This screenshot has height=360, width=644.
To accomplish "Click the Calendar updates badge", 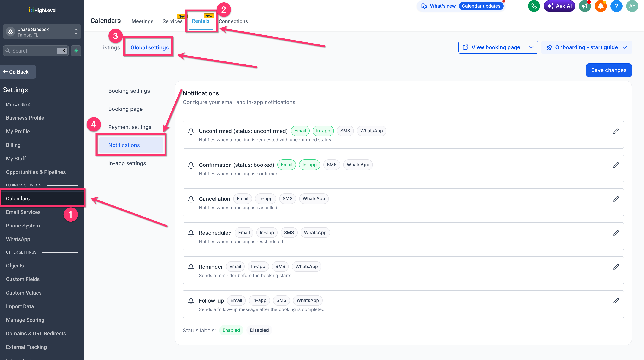I will [481, 6].
